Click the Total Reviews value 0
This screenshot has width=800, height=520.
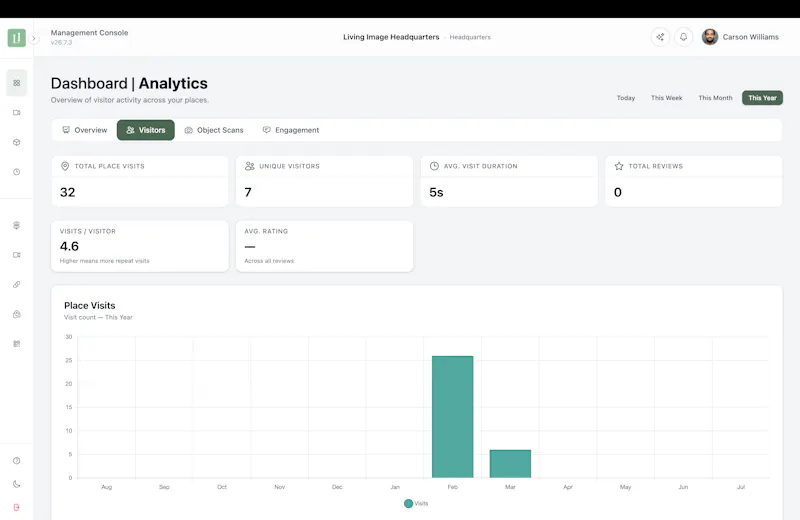[x=618, y=192]
